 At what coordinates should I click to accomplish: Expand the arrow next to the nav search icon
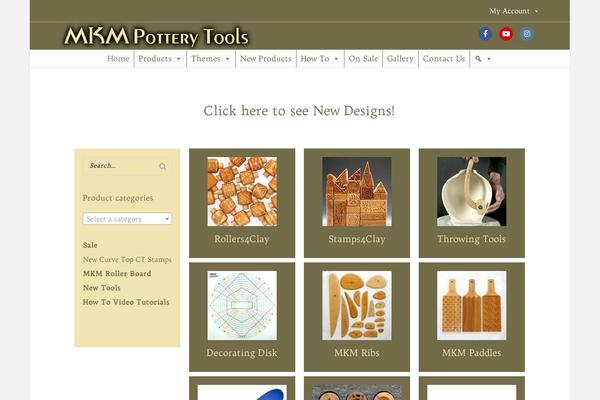489,59
